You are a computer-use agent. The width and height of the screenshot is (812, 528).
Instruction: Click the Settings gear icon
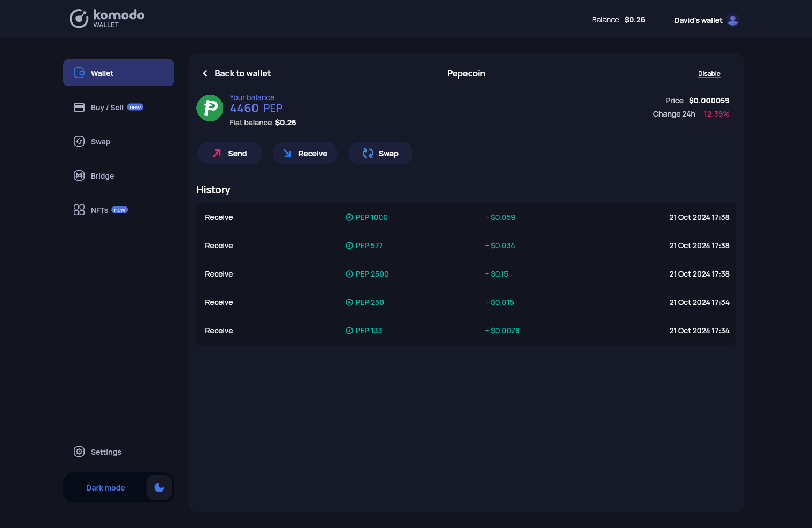(79, 452)
